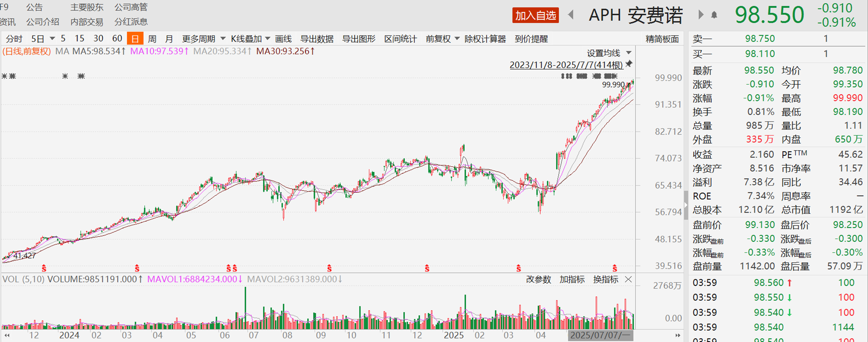Click the 加入自选 button
The width and height of the screenshot is (868, 342).
535,16
